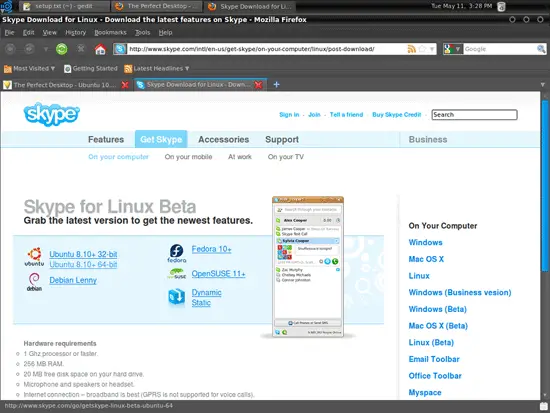Click the Sign in link
Viewport: 550px width, 413px height.
pyautogui.click(x=289, y=114)
